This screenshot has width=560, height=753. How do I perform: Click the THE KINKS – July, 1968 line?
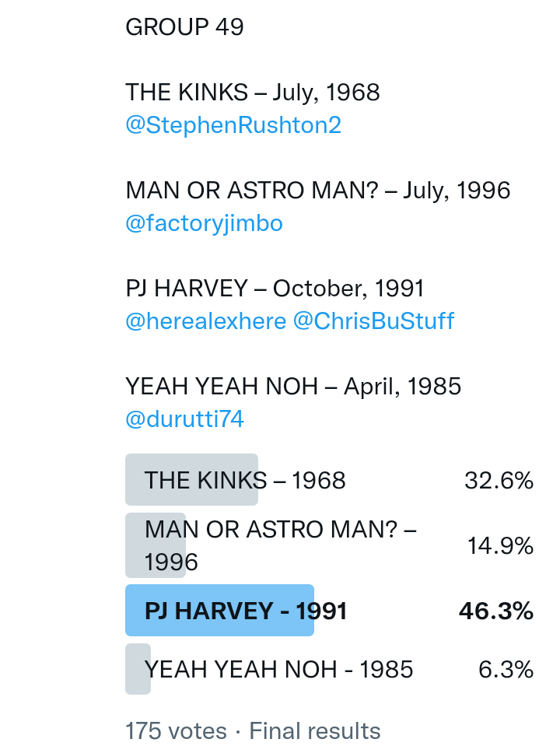click(253, 93)
